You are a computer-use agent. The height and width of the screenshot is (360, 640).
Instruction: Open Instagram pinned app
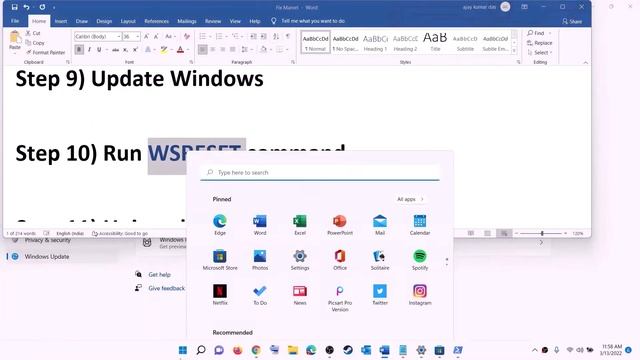point(420,295)
